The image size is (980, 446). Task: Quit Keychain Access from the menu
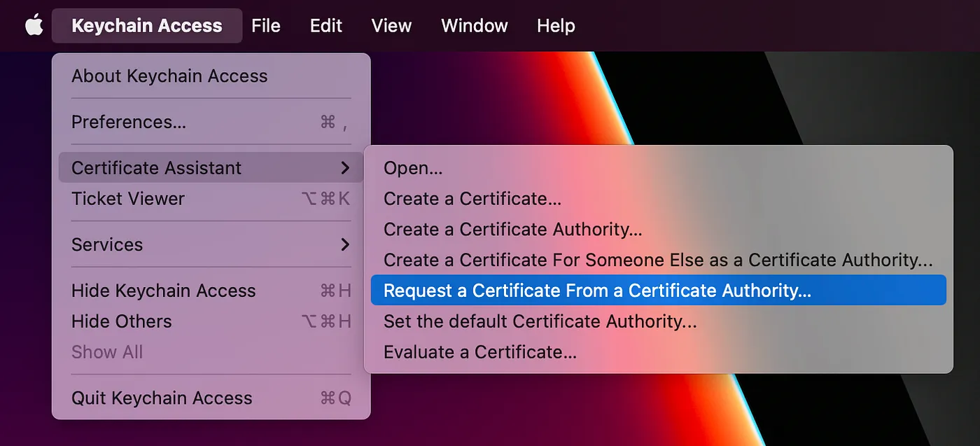point(211,398)
